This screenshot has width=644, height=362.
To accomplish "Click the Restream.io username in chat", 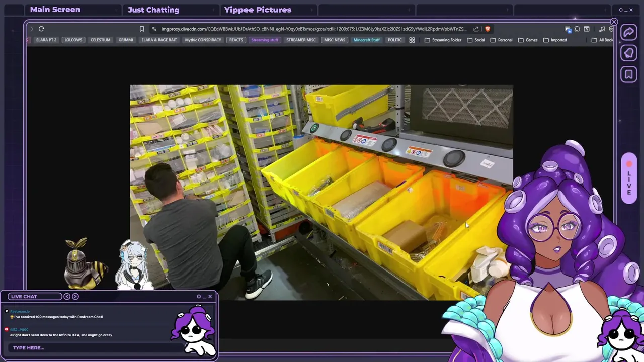I will click(20, 311).
